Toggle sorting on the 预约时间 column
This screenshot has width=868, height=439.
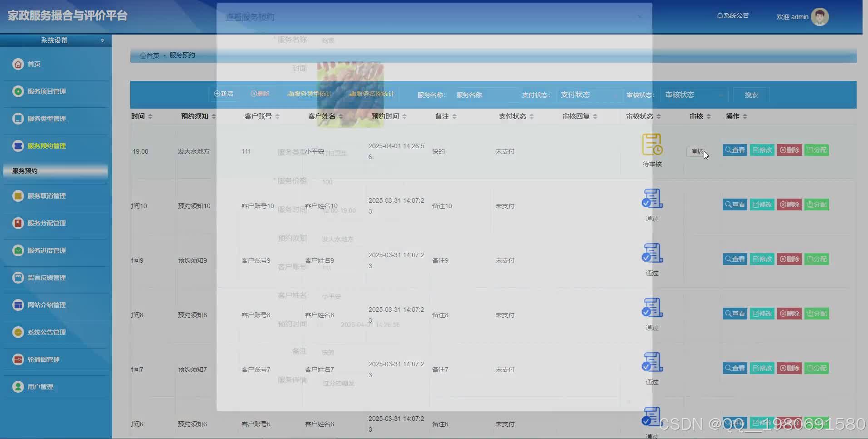[404, 116]
